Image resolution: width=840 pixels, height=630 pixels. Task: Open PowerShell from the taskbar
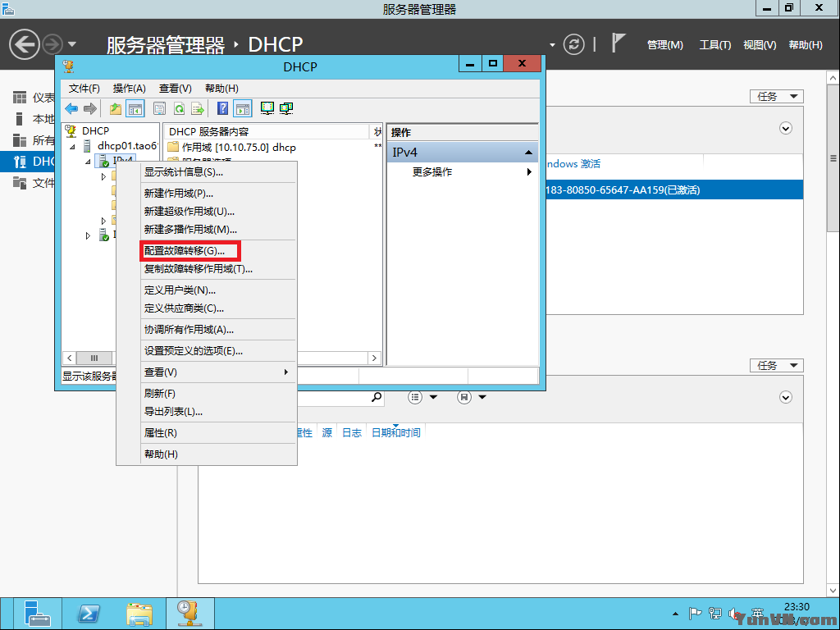(89, 614)
